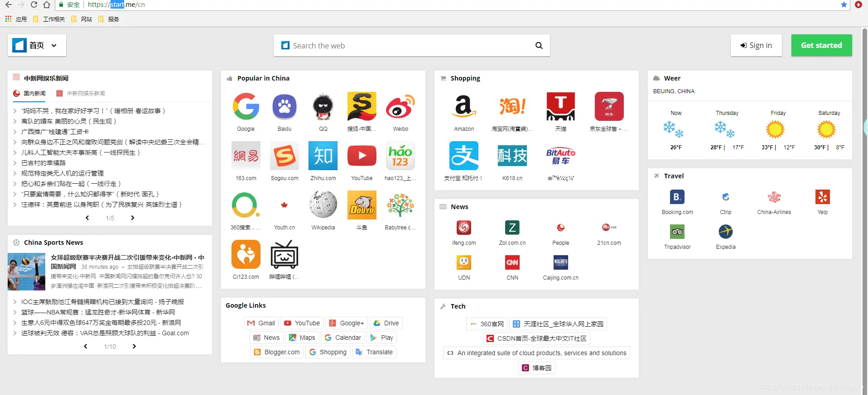Open the Zhihu.com icon
This screenshot has width=868, height=395.
point(323,156)
